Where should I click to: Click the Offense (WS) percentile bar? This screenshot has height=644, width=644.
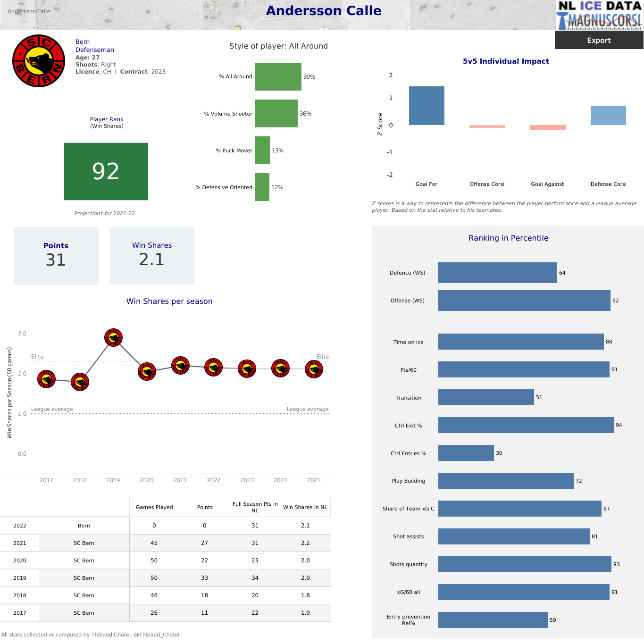coord(524,301)
